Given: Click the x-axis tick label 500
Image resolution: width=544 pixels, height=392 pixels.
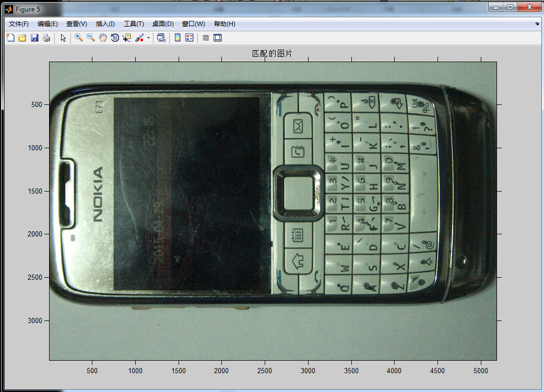Looking at the screenshot, I should pos(92,371).
